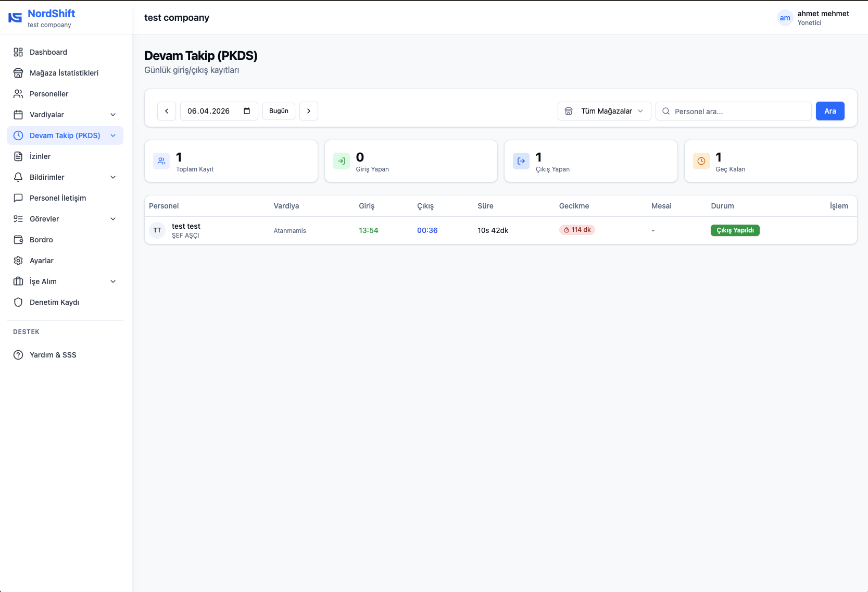The height and width of the screenshot is (592, 868).
Task: Click the NordShift logo icon
Action: tap(15, 18)
